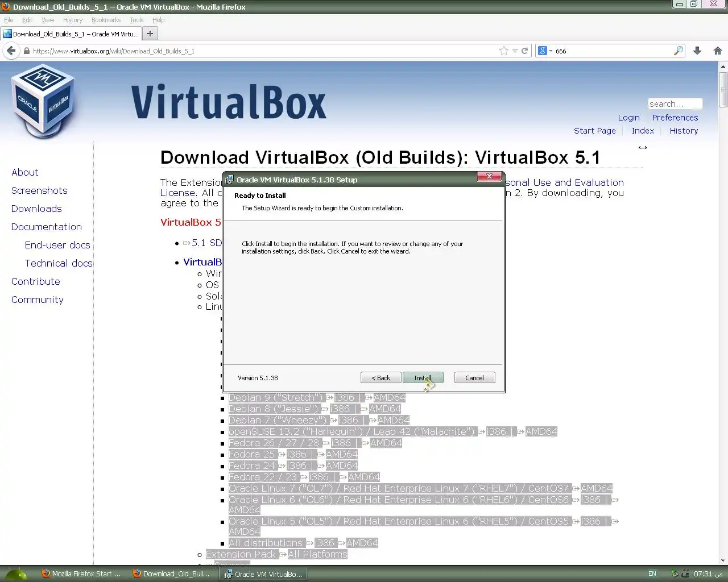Open the Technical docs link
This screenshot has width=728, height=582.
click(x=59, y=263)
